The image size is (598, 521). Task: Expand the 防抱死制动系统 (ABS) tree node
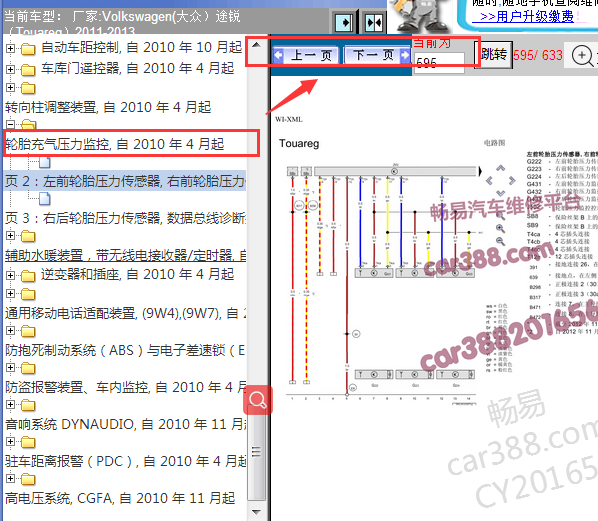click(11, 331)
